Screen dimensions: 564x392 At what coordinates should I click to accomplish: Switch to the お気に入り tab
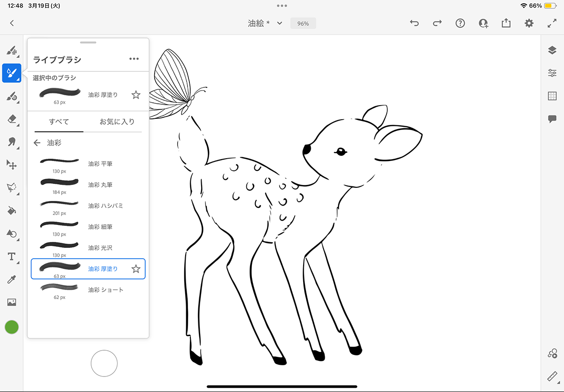click(117, 122)
